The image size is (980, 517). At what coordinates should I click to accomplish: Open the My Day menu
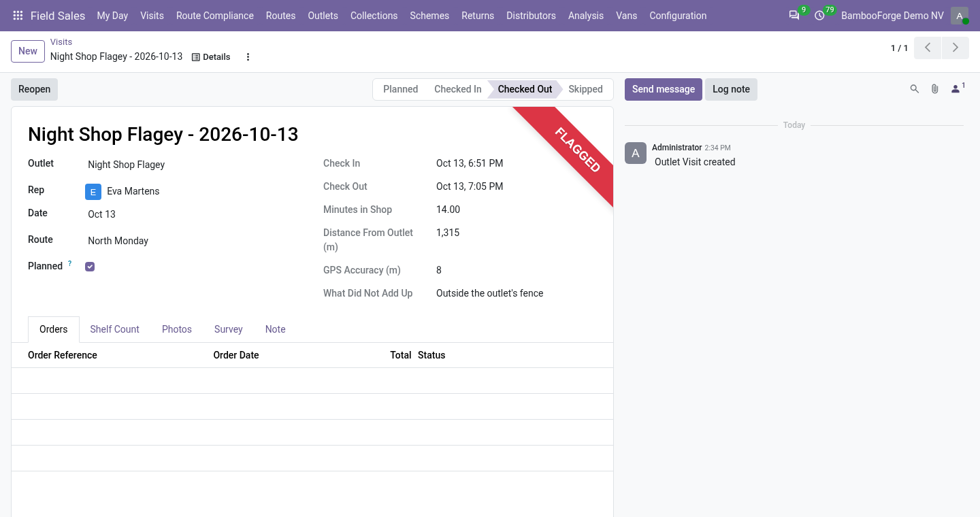pos(112,16)
